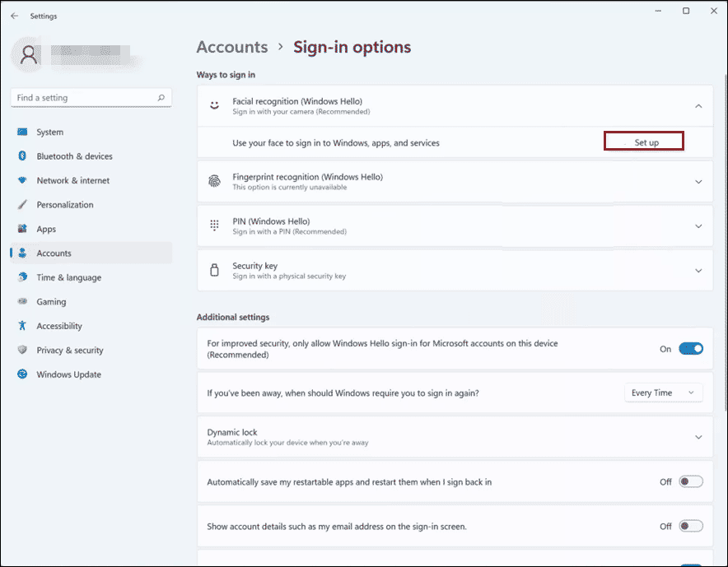Click the Time & language globe icon
The image size is (728, 567).
click(x=22, y=277)
